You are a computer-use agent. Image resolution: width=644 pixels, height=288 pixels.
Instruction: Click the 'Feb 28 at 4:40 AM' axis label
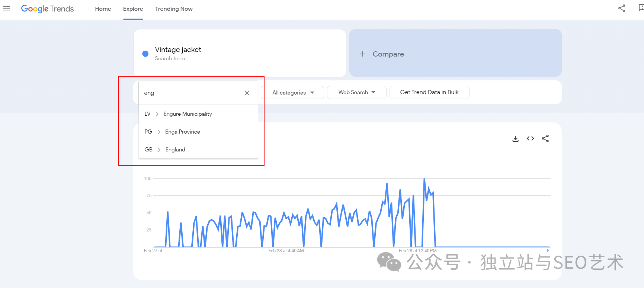click(x=286, y=251)
